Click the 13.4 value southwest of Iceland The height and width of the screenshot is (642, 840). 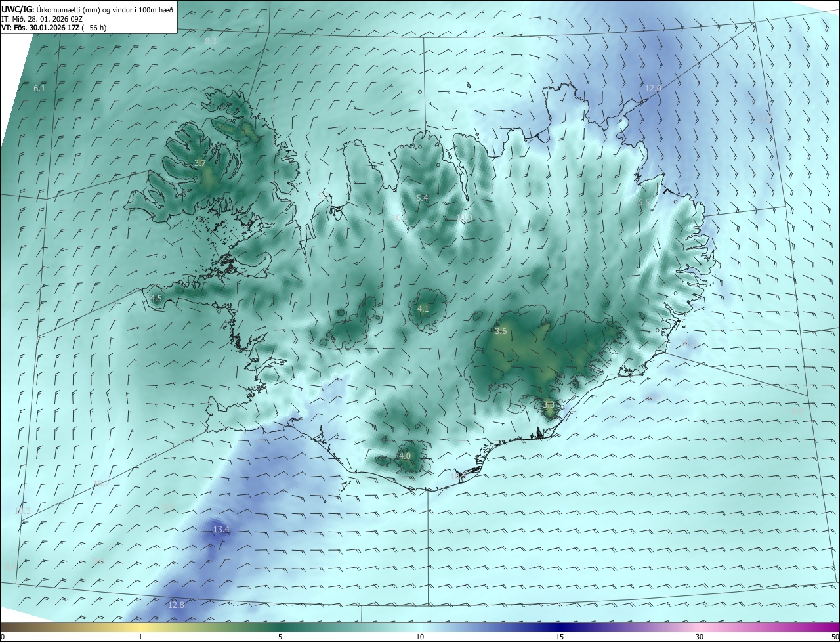(222, 529)
